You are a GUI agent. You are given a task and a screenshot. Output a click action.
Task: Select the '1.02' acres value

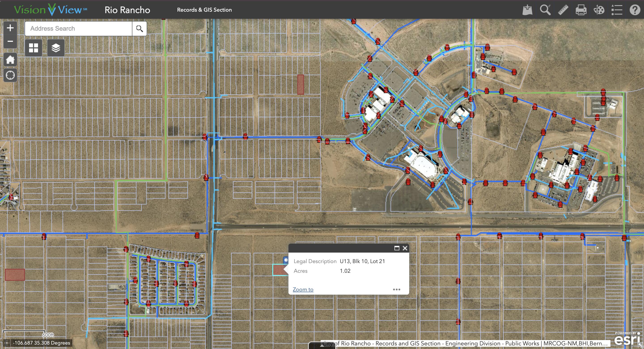345,271
